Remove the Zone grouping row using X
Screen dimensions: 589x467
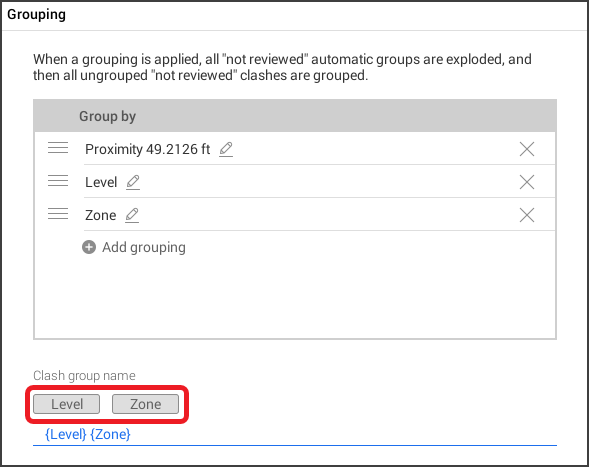tap(527, 215)
